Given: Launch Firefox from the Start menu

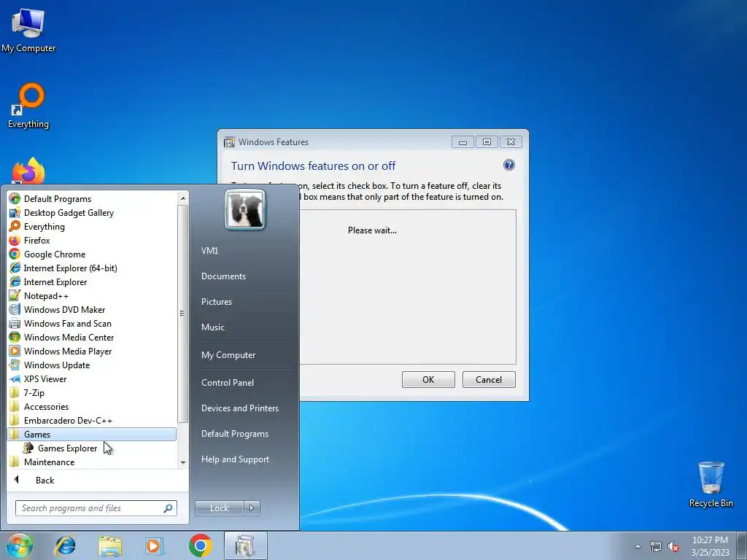Looking at the screenshot, I should coord(92,241).
